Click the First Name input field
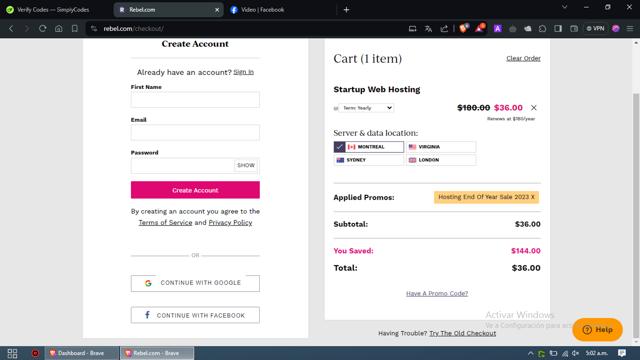 click(x=195, y=100)
